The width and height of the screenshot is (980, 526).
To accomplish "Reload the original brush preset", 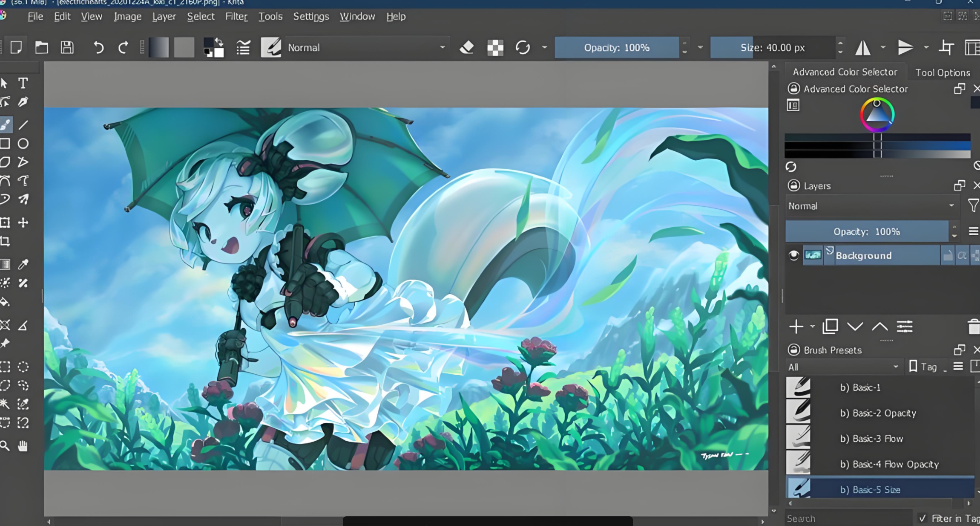I will point(523,47).
